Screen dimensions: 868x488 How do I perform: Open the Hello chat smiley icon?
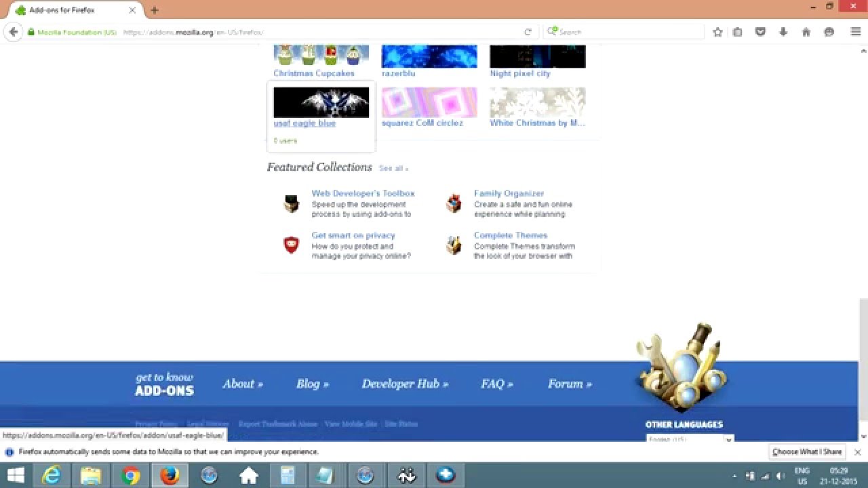click(829, 32)
